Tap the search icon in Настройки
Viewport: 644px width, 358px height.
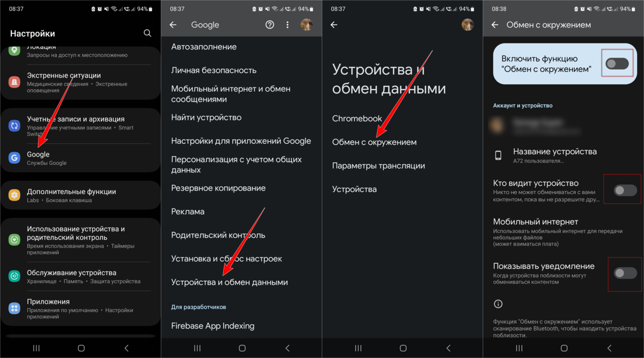148,33
